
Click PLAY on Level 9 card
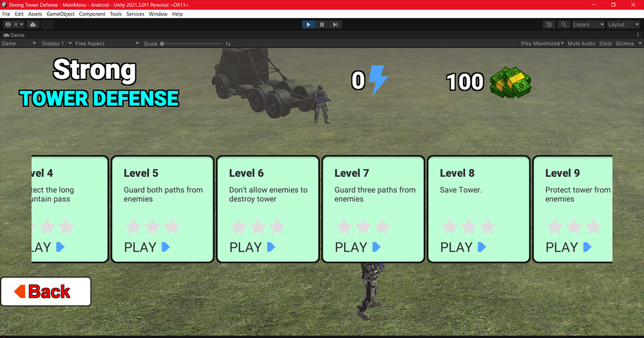click(x=569, y=247)
